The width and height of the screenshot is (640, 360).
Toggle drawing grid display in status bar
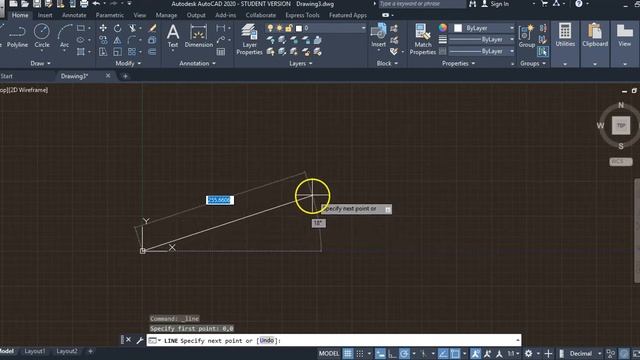[348, 353]
